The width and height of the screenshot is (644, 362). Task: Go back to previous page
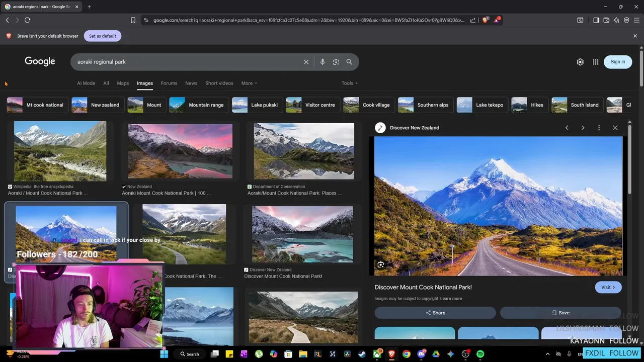click(7, 20)
